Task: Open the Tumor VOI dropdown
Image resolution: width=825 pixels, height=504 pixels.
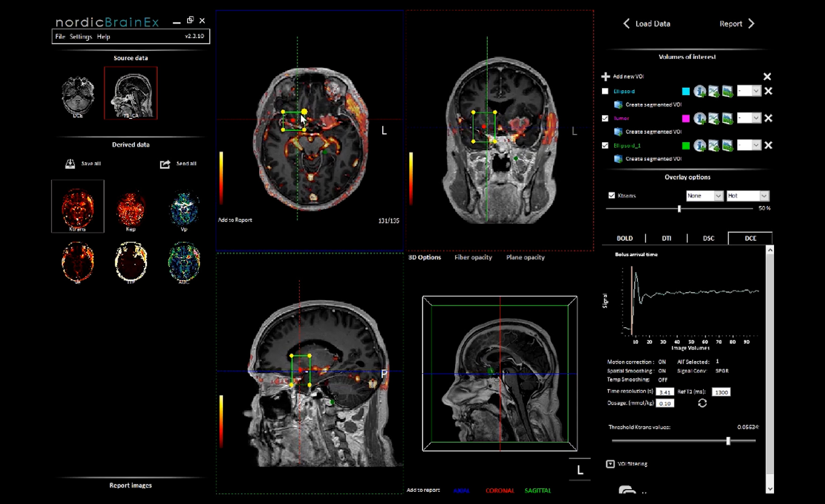Action: pos(749,118)
